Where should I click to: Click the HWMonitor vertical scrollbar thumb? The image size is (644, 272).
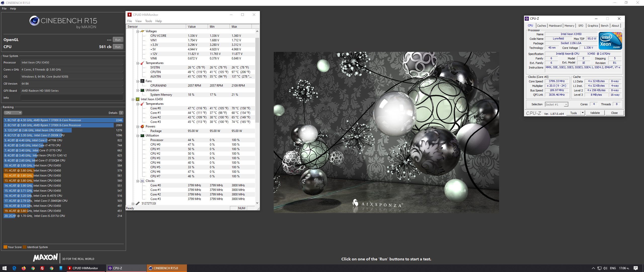(x=257, y=80)
